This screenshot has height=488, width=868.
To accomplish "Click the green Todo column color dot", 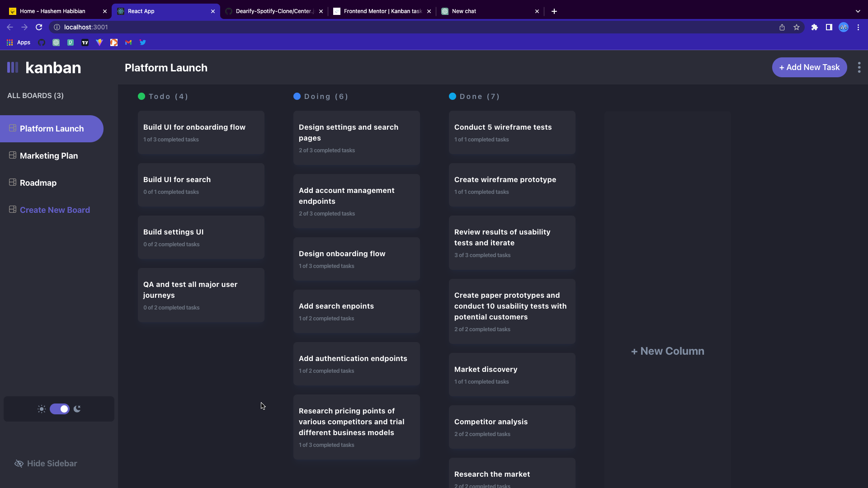I will [x=142, y=96].
